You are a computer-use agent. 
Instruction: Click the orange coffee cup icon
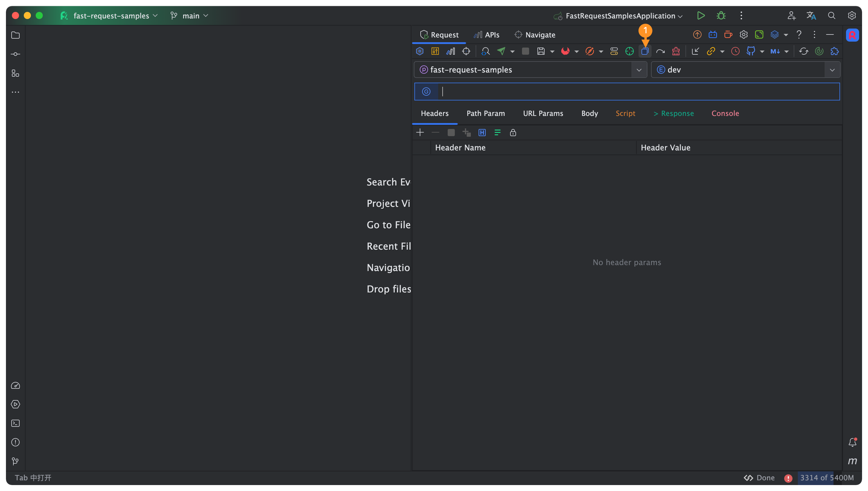pyautogui.click(x=728, y=34)
